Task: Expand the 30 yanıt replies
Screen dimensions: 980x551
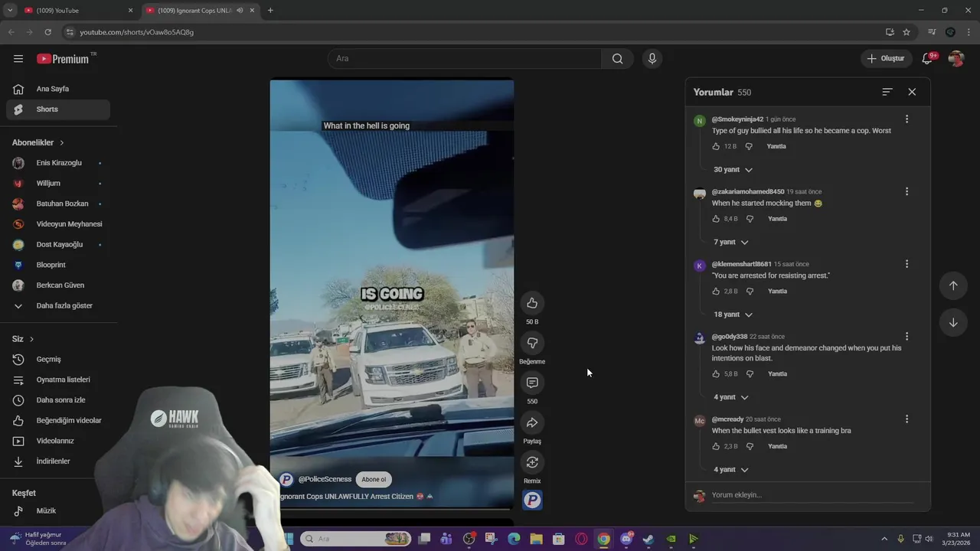Action: pyautogui.click(x=733, y=170)
